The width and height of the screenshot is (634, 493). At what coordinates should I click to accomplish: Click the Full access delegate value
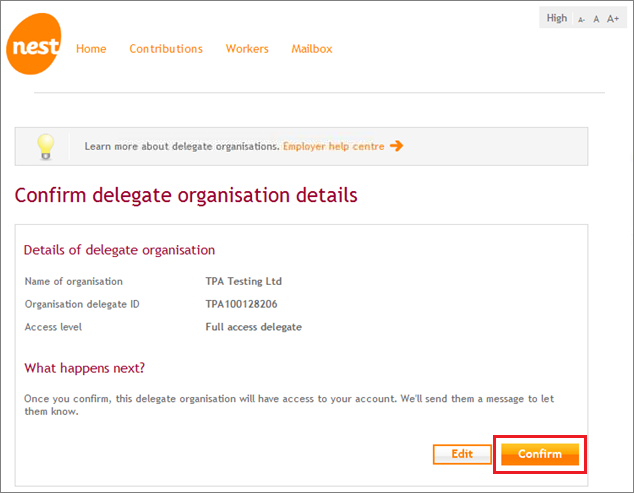pyautogui.click(x=254, y=327)
